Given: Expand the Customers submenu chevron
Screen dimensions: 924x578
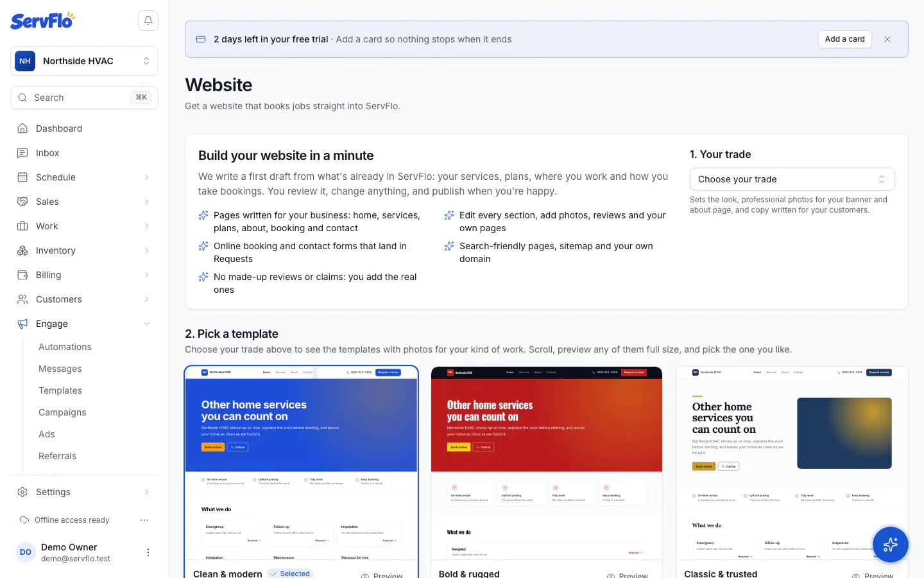Looking at the screenshot, I should pos(147,299).
